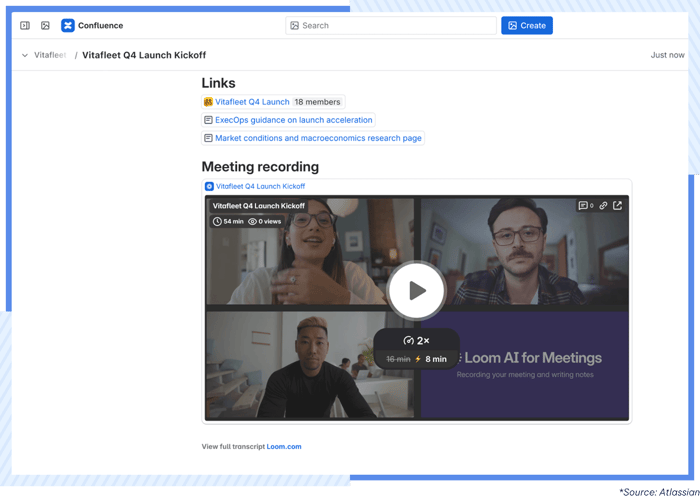Screen dimensions: 700x498
Task: Expand the breadcrumb chevron before Vitafleet
Action: pyautogui.click(x=25, y=55)
